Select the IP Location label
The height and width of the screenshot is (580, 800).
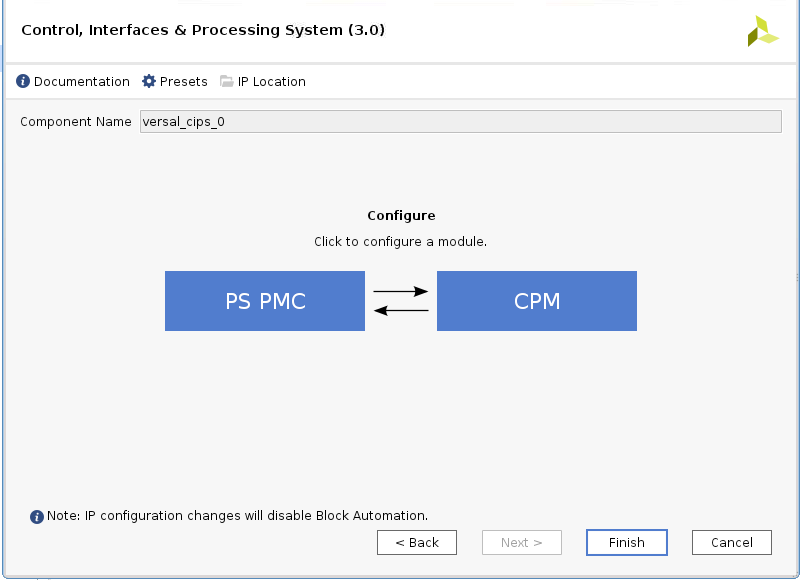271,82
